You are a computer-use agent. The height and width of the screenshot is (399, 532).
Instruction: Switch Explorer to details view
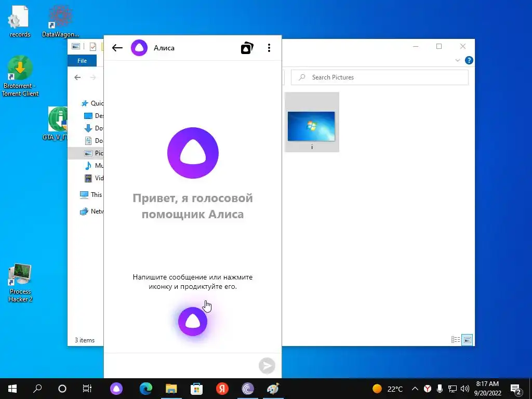(x=456, y=340)
